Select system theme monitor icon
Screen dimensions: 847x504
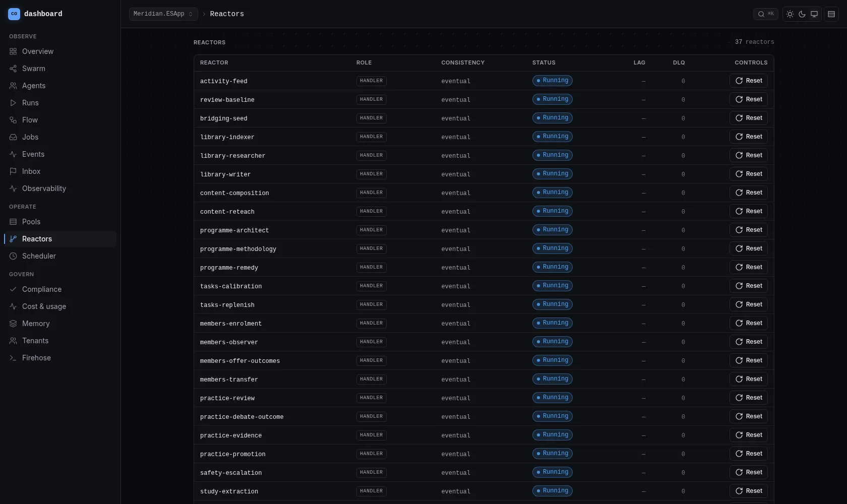pyautogui.click(x=814, y=14)
